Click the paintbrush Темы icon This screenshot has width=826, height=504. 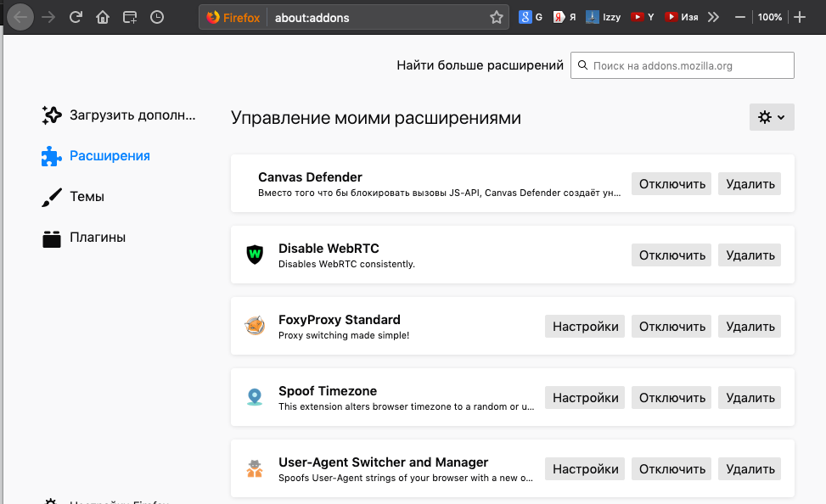click(x=52, y=197)
